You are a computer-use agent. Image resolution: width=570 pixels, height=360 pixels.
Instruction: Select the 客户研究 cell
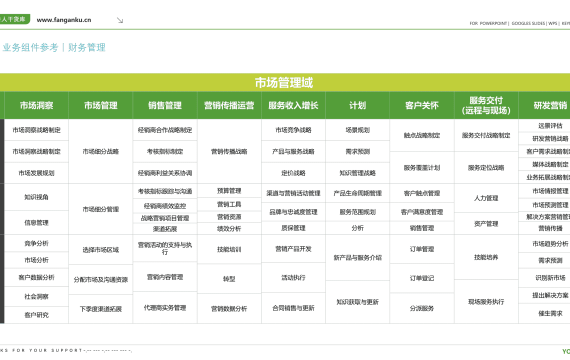[36, 315]
